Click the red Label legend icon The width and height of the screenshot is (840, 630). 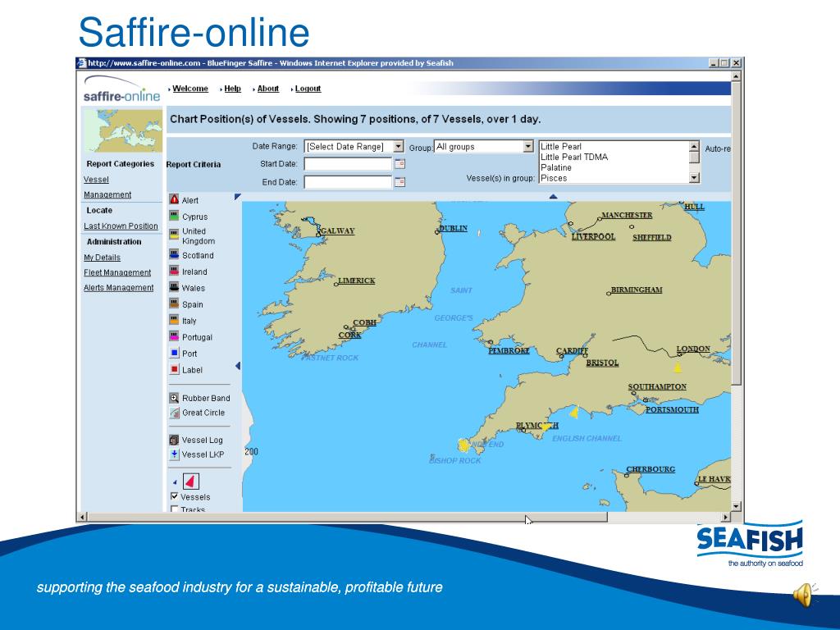[x=174, y=369]
